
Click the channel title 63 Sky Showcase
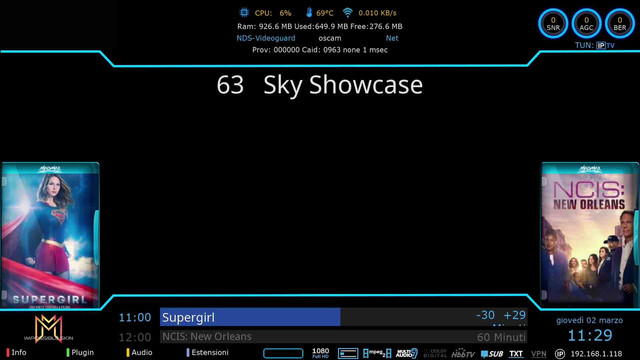320,85
